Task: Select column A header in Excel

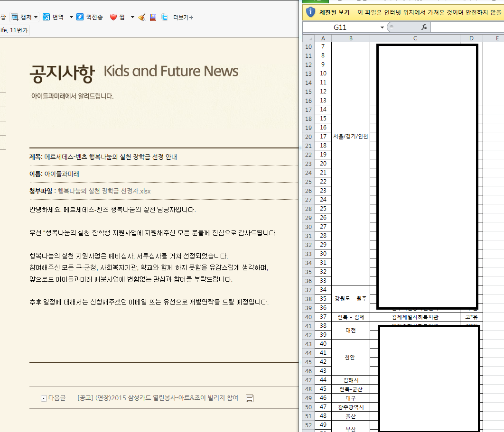Action: click(x=323, y=38)
